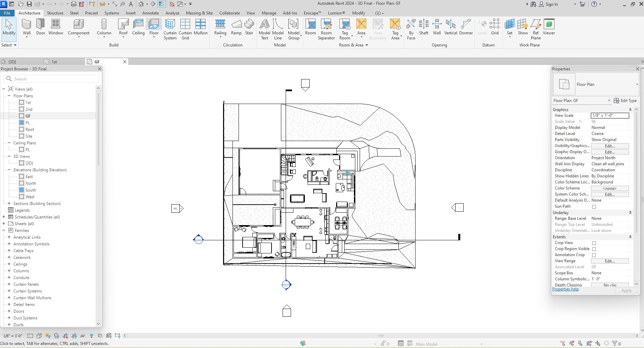Click Sign In in title bar
The height and width of the screenshot is (348, 644).
tap(548, 4)
